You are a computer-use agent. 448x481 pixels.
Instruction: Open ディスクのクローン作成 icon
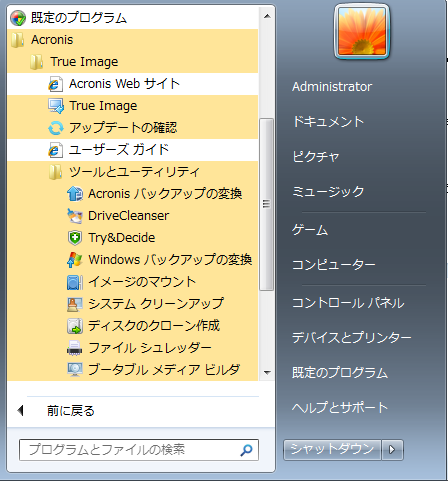click(75, 326)
